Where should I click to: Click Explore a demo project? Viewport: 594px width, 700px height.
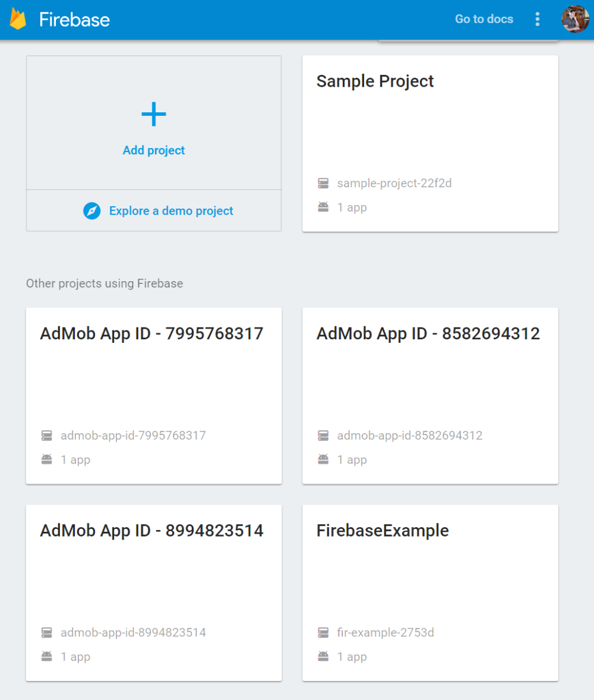[x=171, y=211]
